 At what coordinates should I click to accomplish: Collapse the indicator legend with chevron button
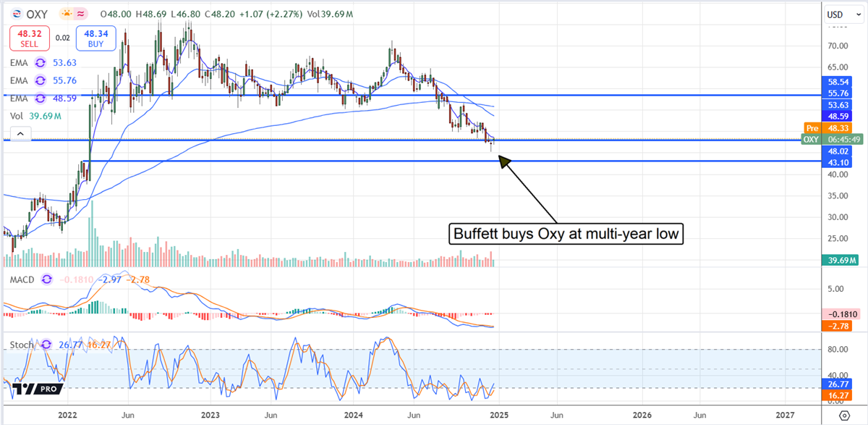[x=20, y=133]
